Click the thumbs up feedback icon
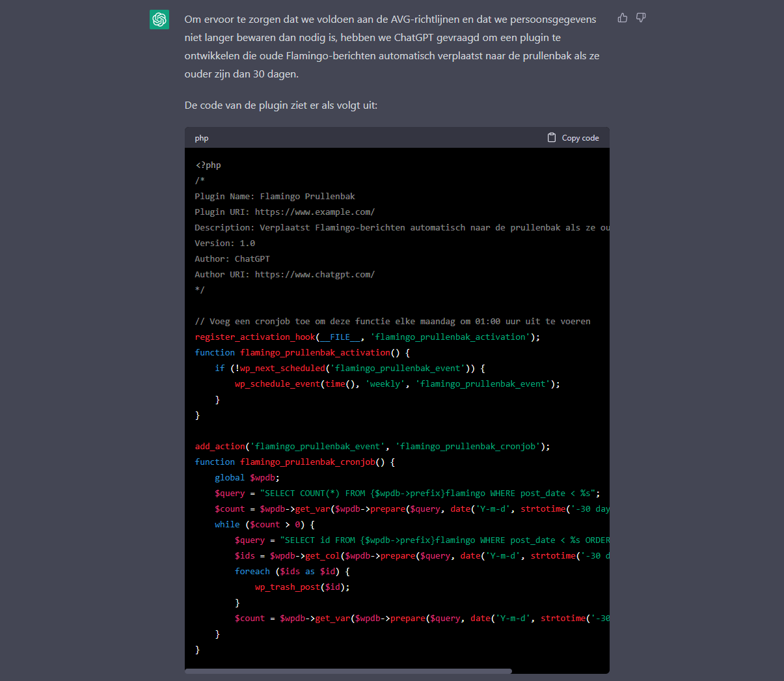Viewport: 784px width, 681px height. click(623, 18)
